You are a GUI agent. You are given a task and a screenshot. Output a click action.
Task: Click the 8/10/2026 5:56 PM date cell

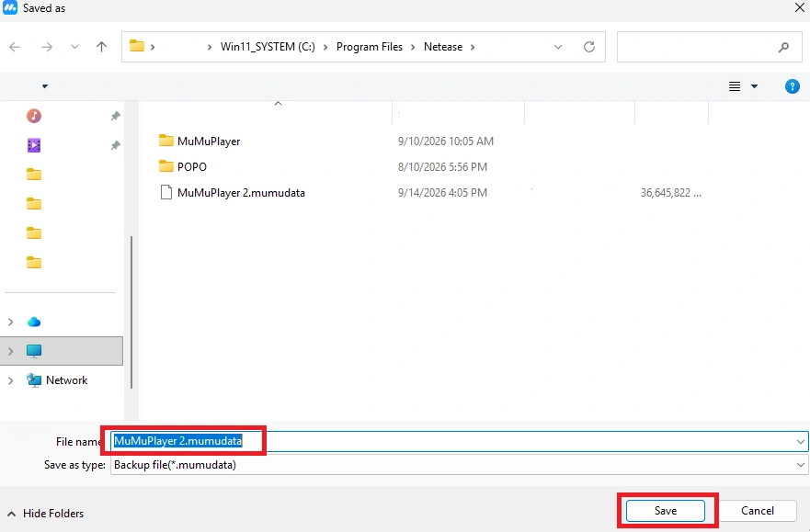(442, 167)
